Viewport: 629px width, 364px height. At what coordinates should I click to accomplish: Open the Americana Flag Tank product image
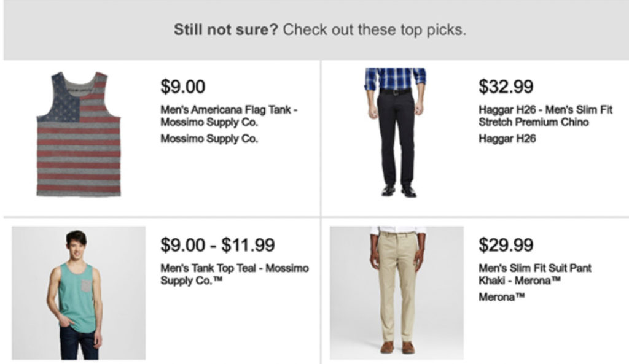coord(79,134)
